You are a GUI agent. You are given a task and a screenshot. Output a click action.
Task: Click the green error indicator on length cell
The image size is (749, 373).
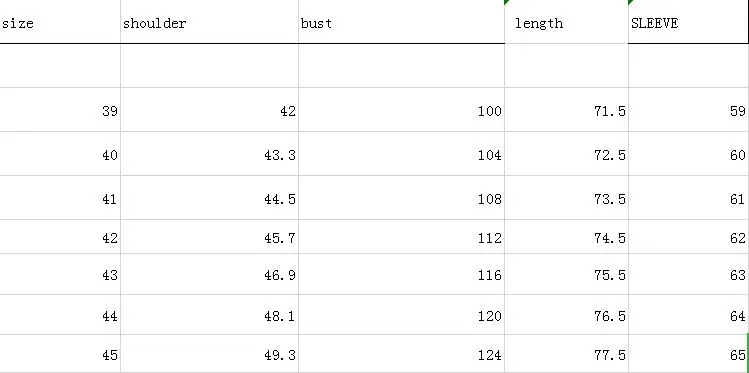click(x=507, y=2)
